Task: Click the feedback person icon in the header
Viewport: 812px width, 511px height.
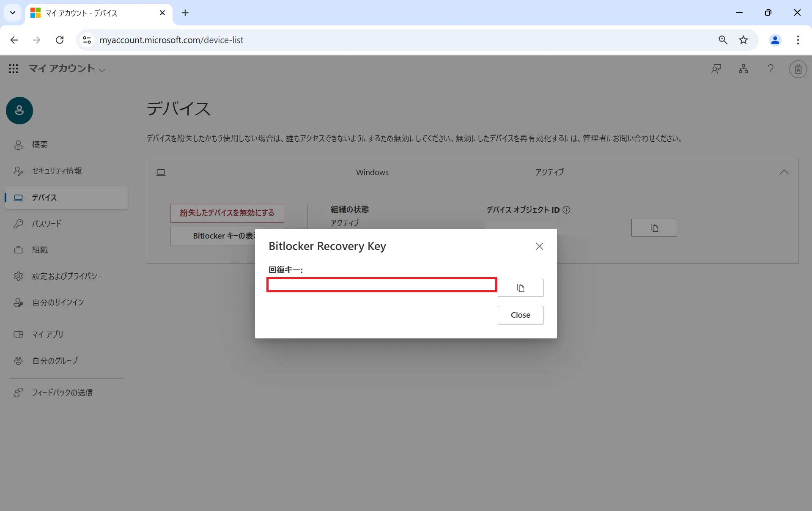Action: click(716, 69)
